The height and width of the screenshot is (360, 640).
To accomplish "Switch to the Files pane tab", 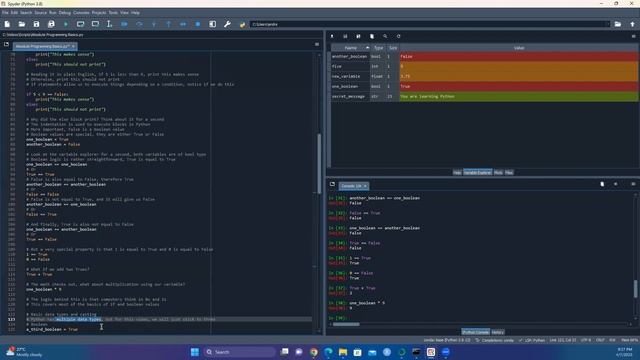I will pos(509,173).
